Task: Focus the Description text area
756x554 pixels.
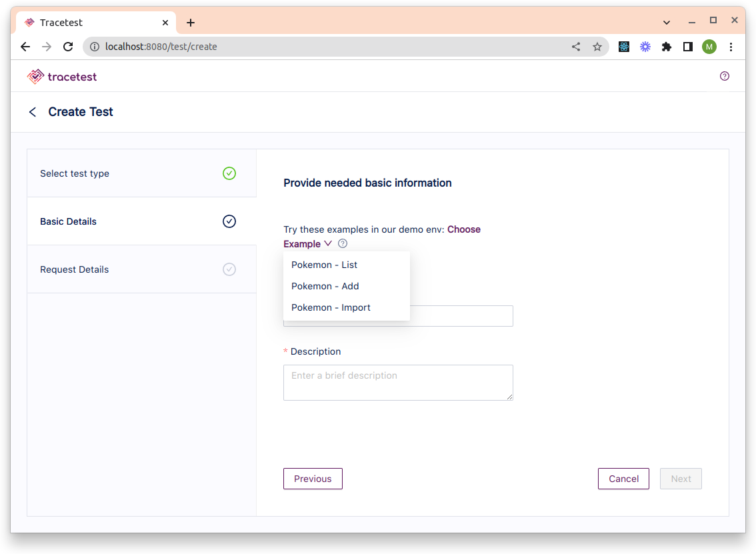Action: point(398,383)
